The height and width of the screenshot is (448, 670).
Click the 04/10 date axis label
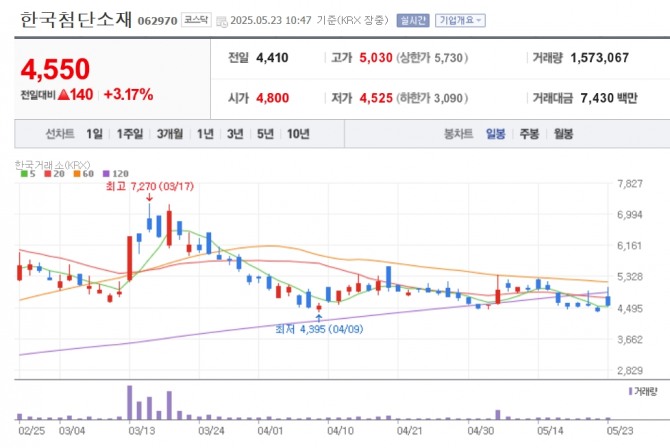340,430
